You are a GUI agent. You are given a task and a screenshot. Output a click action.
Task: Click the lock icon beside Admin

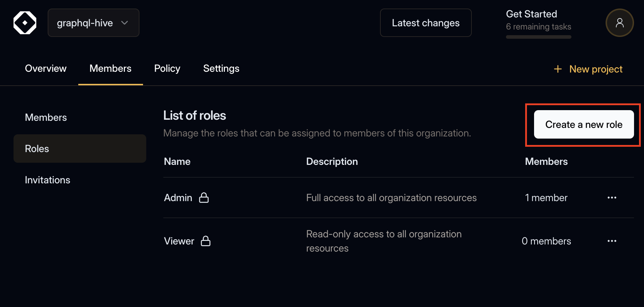(x=204, y=198)
